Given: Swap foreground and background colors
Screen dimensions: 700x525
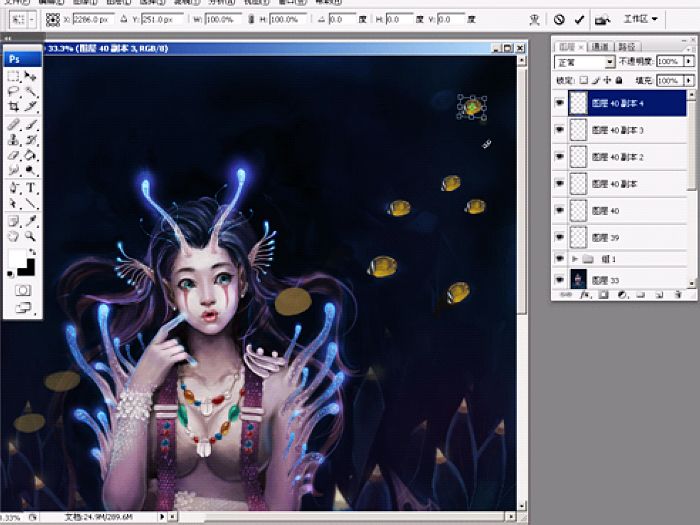Looking at the screenshot, I should (32, 252).
